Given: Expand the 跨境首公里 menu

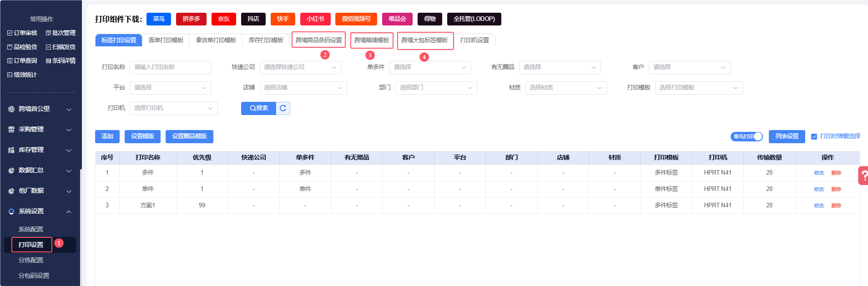Looking at the screenshot, I should 69,109.
